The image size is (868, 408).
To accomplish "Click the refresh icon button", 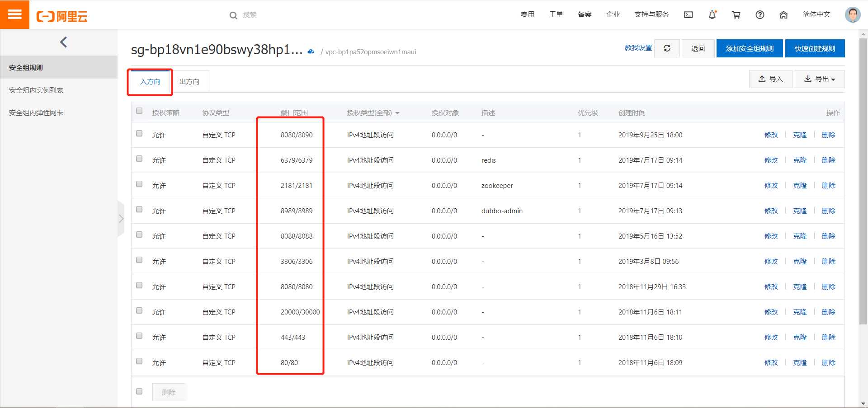I will 667,48.
